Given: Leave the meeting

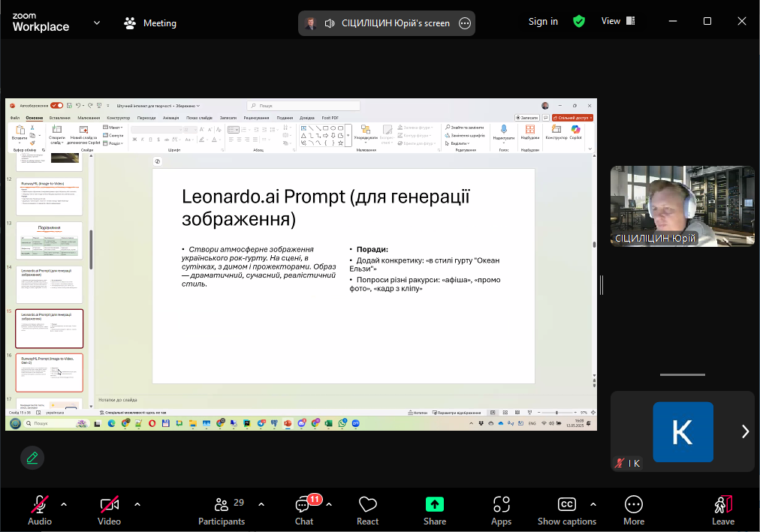Looking at the screenshot, I should pyautogui.click(x=722, y=510).
